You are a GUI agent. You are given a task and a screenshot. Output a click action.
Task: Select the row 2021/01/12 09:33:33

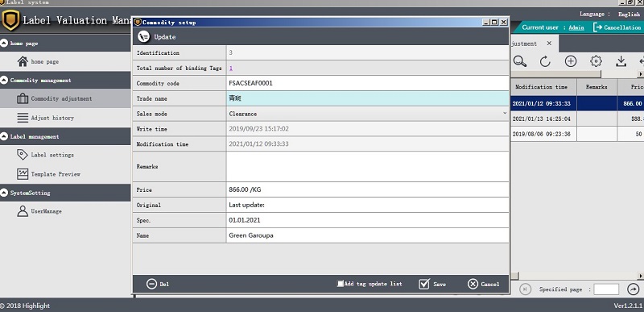(577, 103)
